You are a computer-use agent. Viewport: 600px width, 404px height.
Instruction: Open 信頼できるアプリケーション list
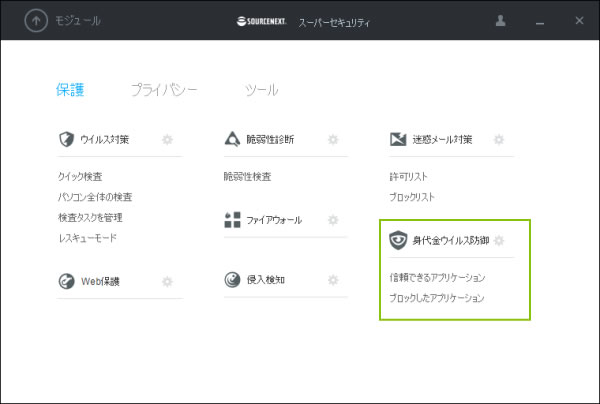(x=437, y=277)
